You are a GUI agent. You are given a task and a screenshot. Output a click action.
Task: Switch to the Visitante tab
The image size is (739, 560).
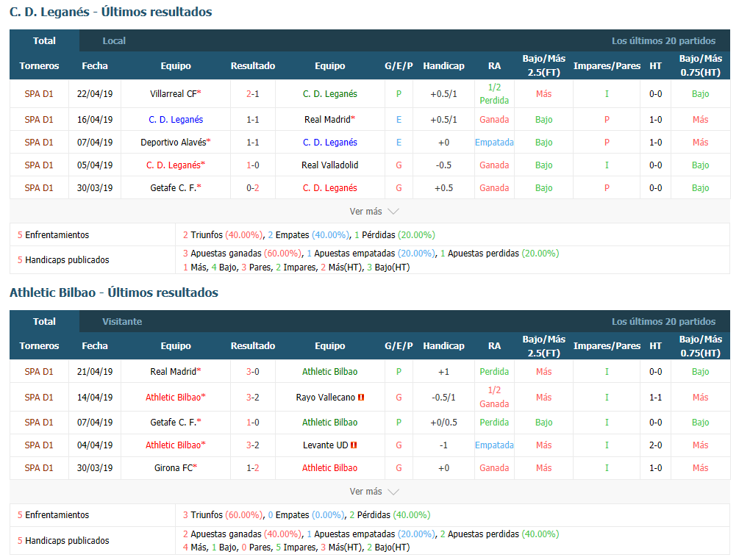coord(122,322)
